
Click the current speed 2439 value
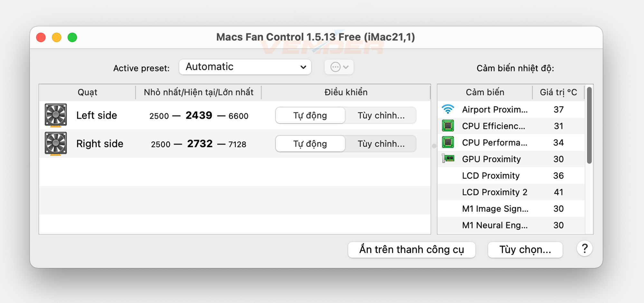coord(199,115)
